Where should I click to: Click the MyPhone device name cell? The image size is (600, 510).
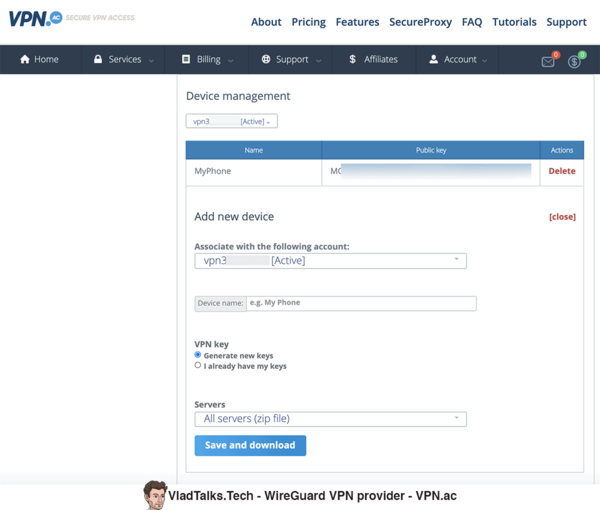pos(254,173)
